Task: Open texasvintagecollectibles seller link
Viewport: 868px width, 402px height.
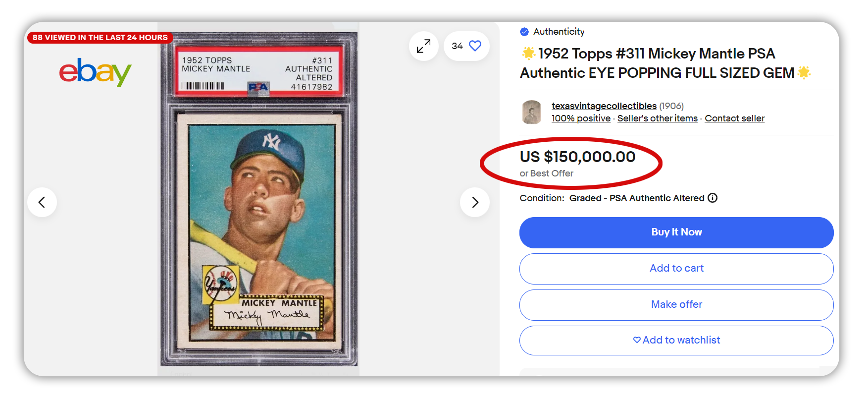Action: point(604,106)
